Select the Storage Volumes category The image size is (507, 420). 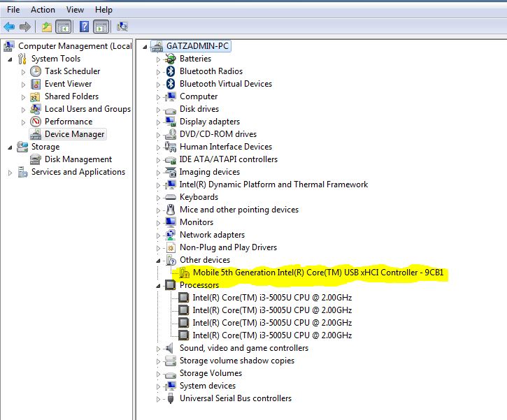coord(210,373)
